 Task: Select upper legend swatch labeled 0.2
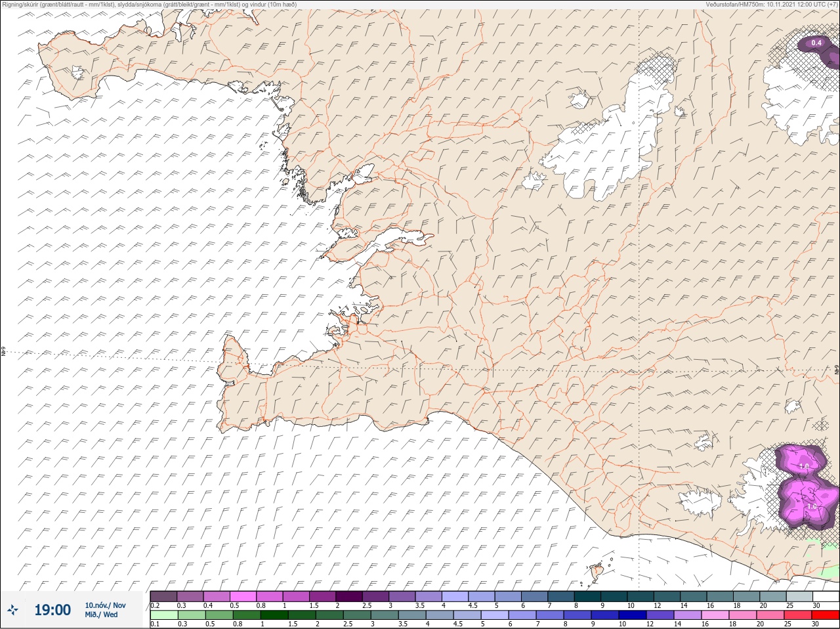(163, 596)
